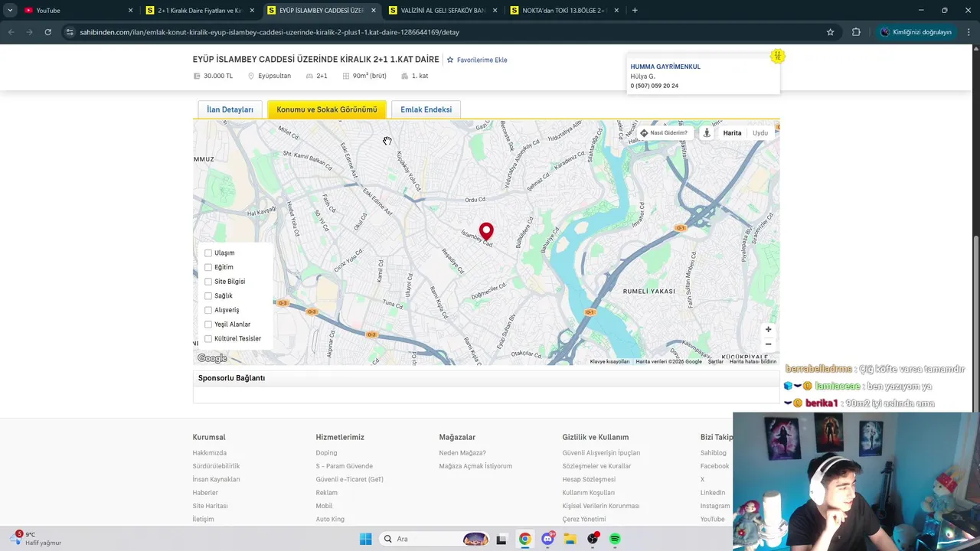Click Klavye kısayolları on the map
This screenshot has height=551, width=980.
[609, 361]
